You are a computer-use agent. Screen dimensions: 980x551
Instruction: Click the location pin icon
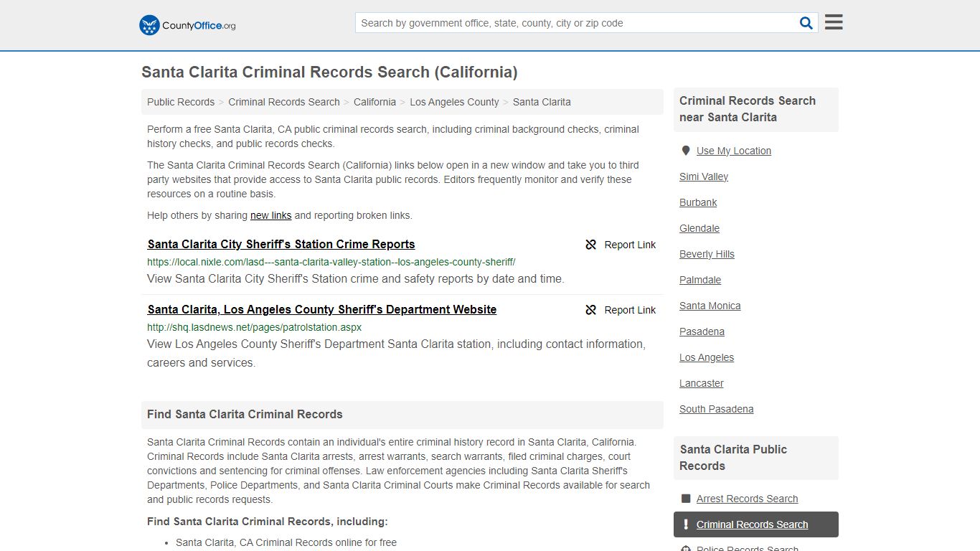(686, 151)
